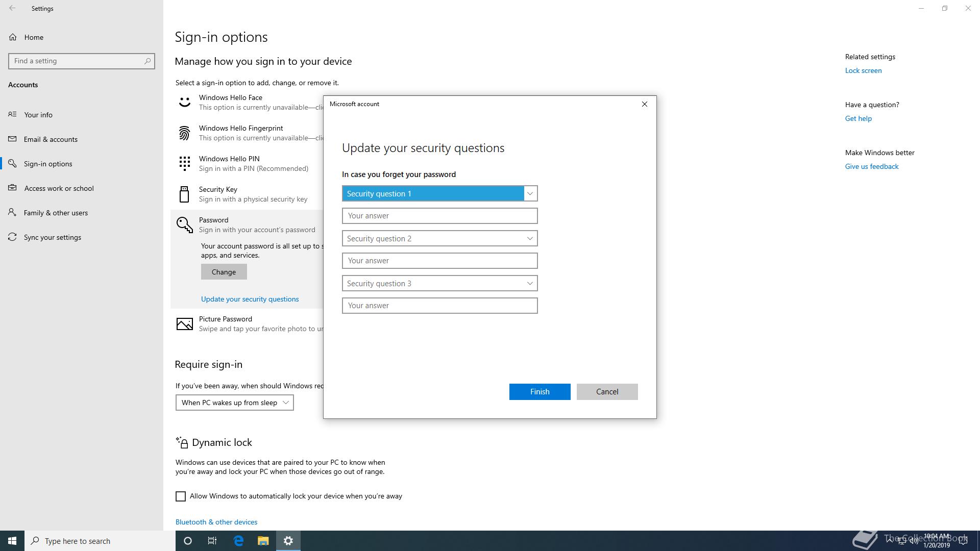Open Cortana circle on the taskbar
980x551 pixels.
click(x=187, y=541)
